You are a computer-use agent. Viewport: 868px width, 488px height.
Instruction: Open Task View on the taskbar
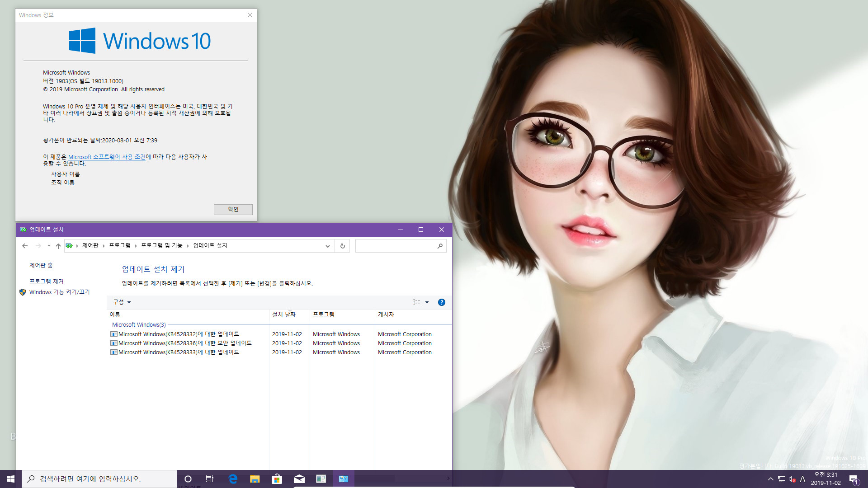tap(210, 479)
